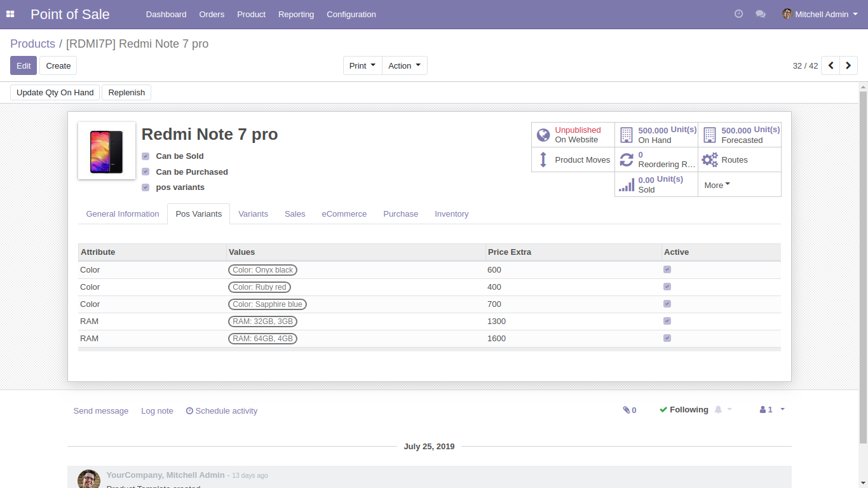The height and width of the screenshot is (488, 868).
Task: Go to next product record arrow
Action: [848, 65]
